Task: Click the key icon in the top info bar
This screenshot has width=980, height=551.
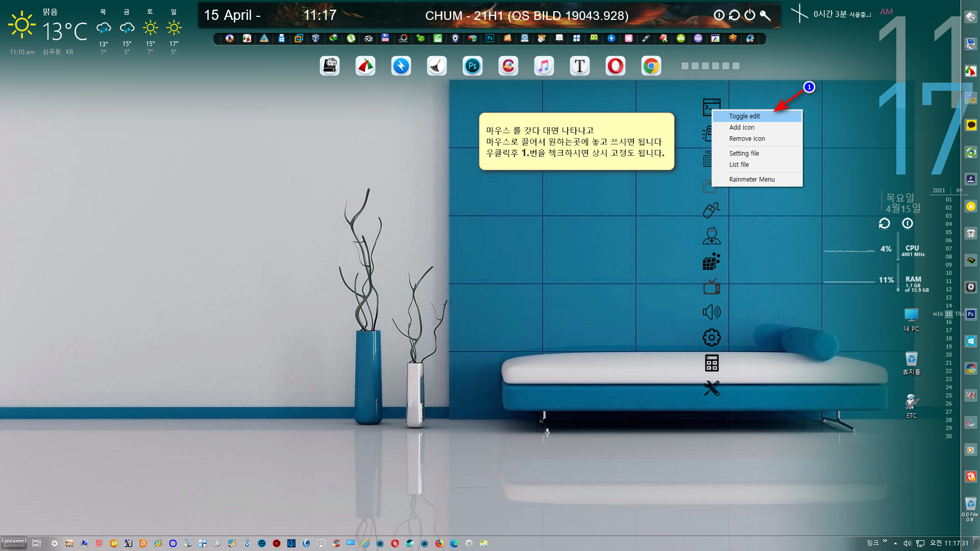Action: (x=765, y=15)
